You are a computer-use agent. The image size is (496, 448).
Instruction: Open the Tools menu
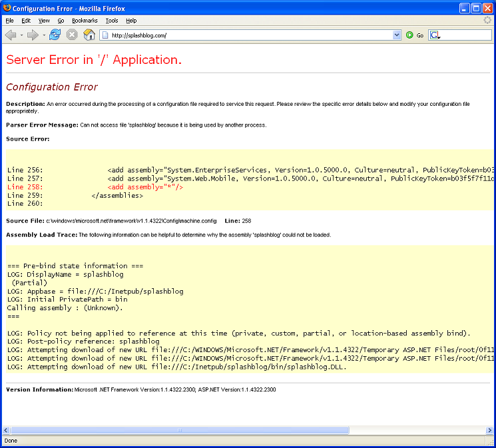pos(112,21)
